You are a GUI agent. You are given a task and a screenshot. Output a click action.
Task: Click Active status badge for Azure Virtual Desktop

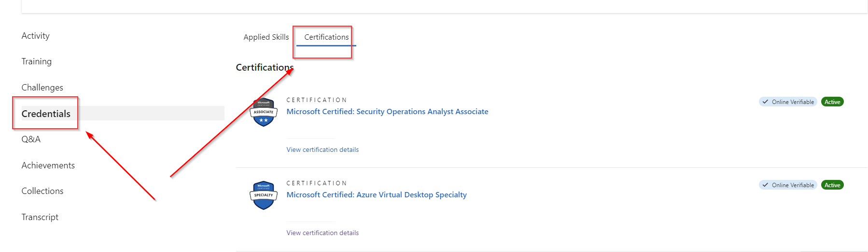coord(832,185)
